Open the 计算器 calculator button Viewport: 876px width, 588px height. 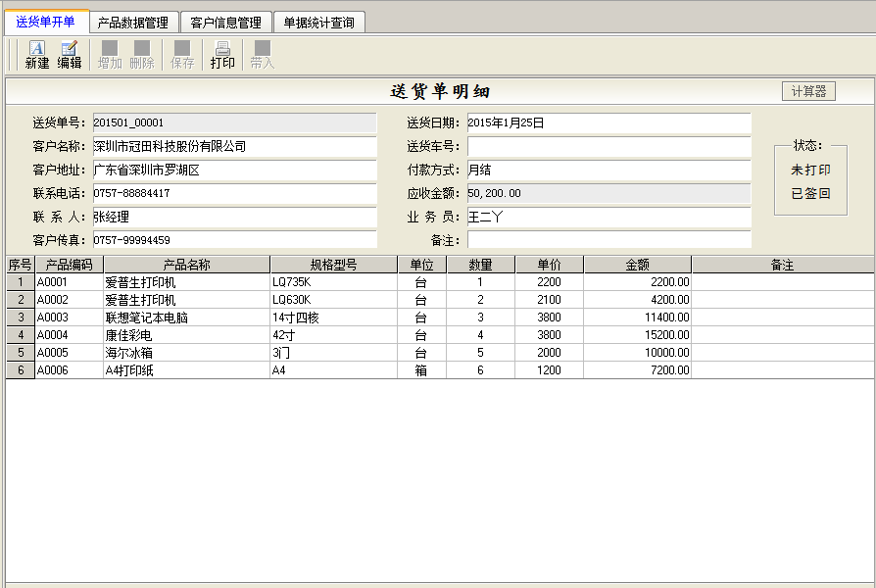coord(808,91)
